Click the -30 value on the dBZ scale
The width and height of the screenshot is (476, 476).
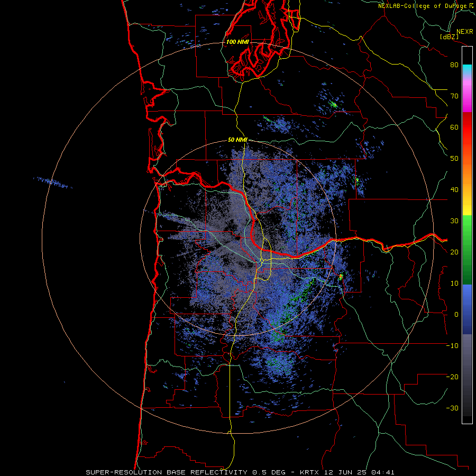coord(452,408)
